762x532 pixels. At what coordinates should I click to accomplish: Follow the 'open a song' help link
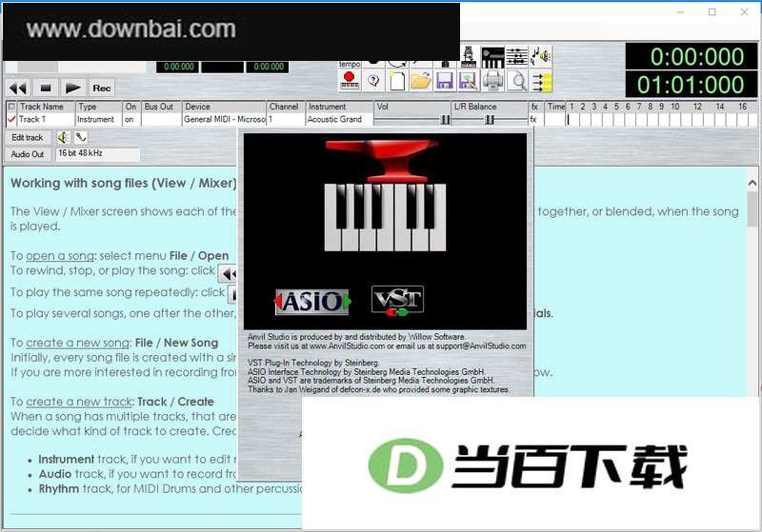click(60, 256)
